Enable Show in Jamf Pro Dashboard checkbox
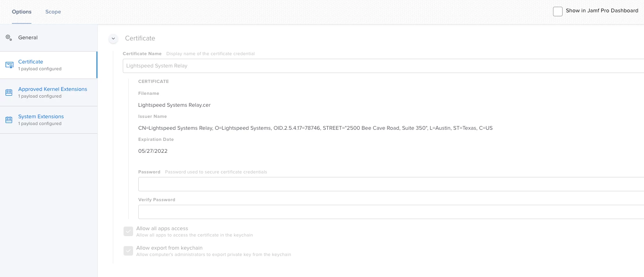 click(x=558, y=11)
